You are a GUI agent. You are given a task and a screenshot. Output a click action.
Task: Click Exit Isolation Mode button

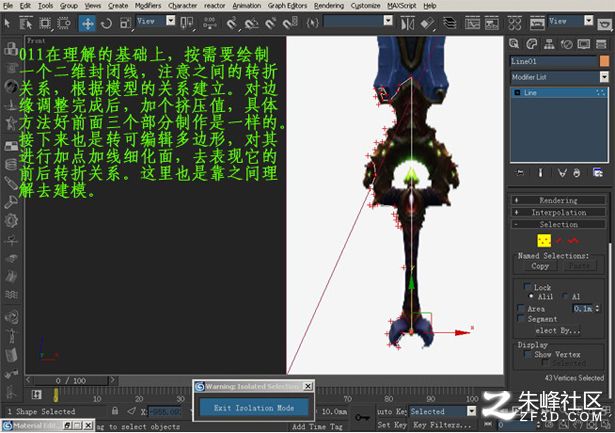click(x=254, y=408)
